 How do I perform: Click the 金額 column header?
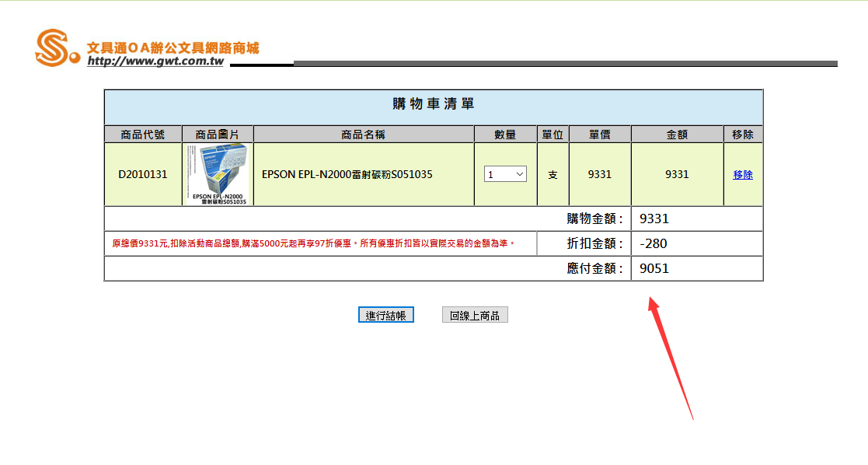[677, 135]
